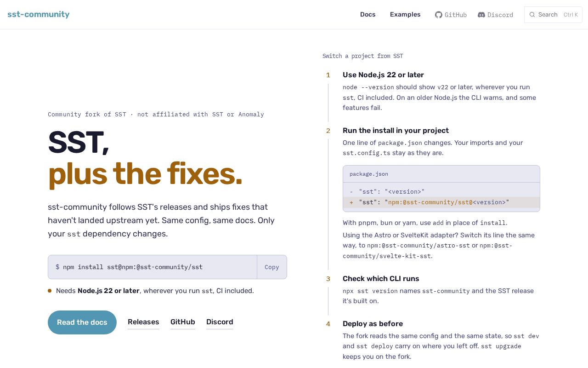Focus the Search field in the header
Image resolution: width=588 pixels, height=368 pixels.
click(553, 15)
